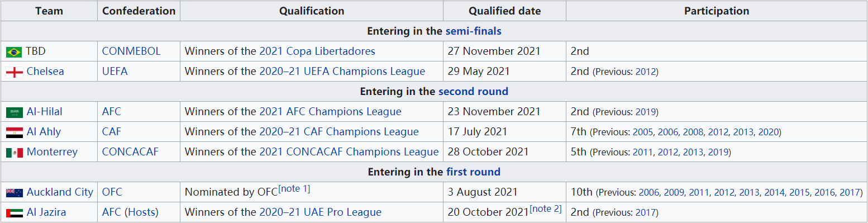Open footnote note 2 after 20 October 2021
Image resolution: width=868 pixels, height=223 pixels.
coord(545,209)
